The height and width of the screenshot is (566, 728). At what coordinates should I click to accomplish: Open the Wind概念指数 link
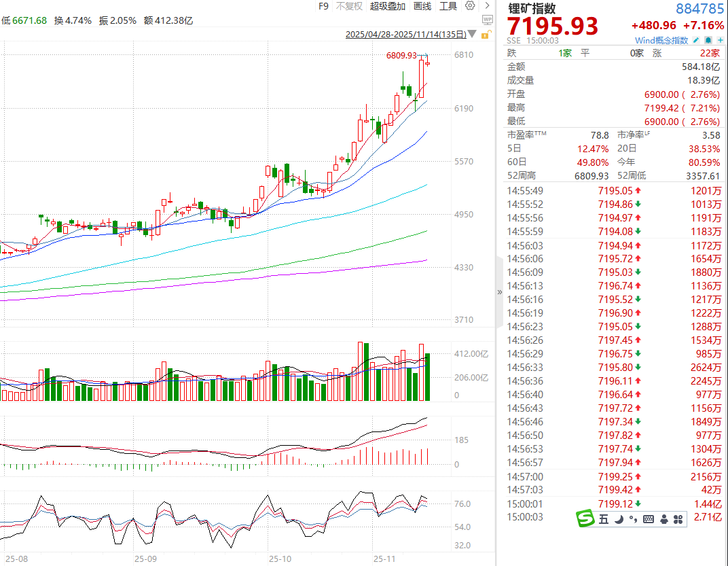(663, 41)
